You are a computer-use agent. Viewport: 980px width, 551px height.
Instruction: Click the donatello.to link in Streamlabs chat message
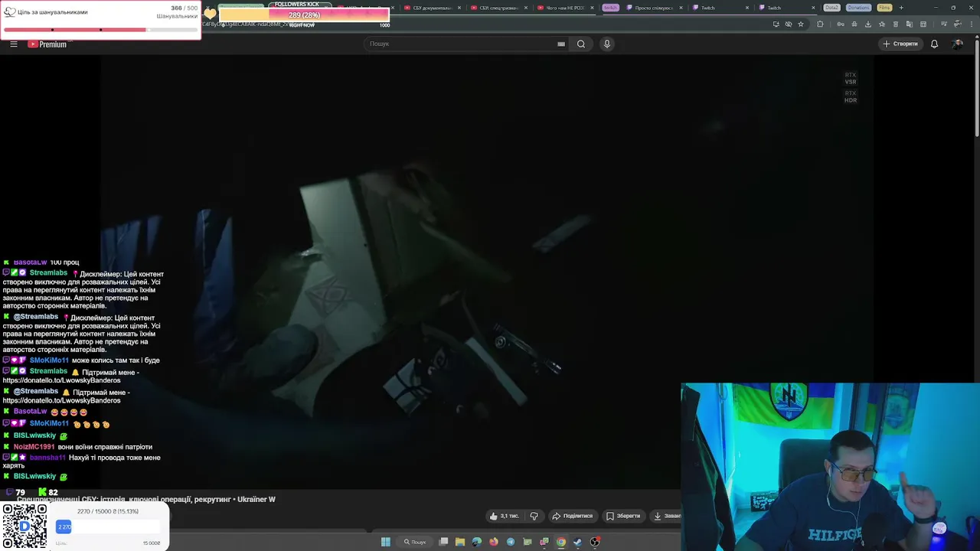tap(61, 380)
